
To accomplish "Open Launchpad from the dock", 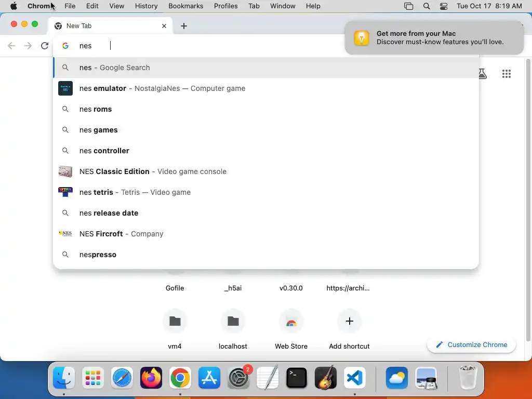I will 93,378.
